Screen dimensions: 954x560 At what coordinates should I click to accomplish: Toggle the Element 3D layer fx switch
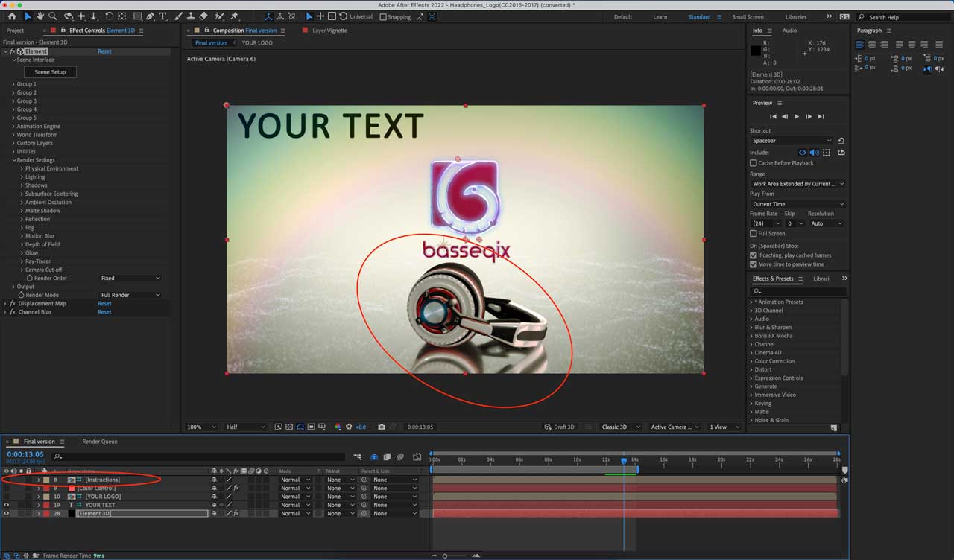(x=236, y=514)
